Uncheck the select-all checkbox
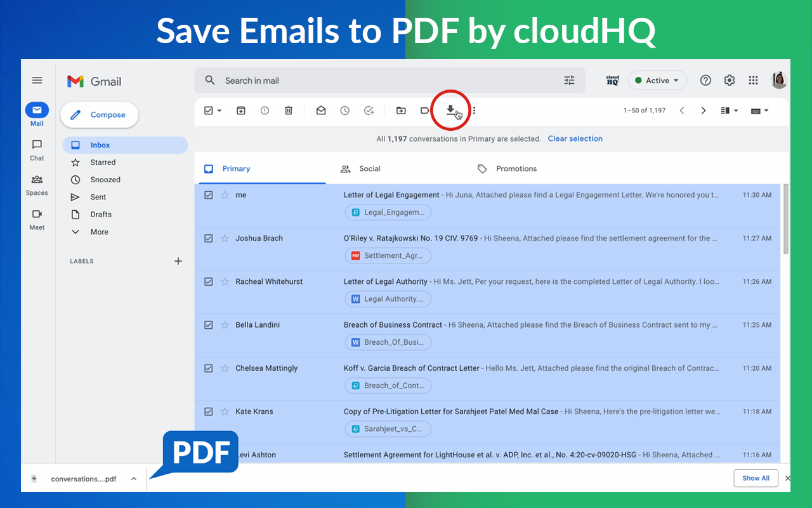This screenshot has height=508, width=812. [208, 110]
